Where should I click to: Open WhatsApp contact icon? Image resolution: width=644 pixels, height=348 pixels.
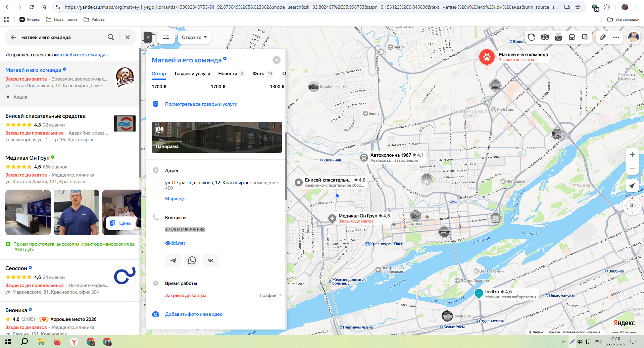192,260
